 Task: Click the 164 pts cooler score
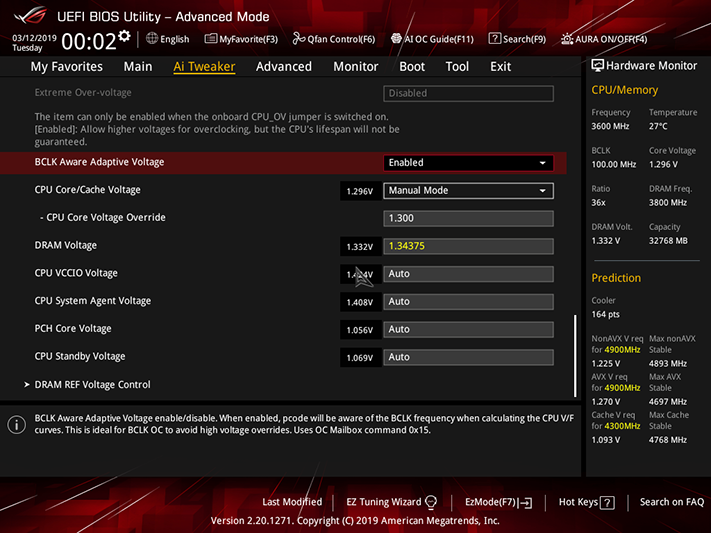pos(605,314)
